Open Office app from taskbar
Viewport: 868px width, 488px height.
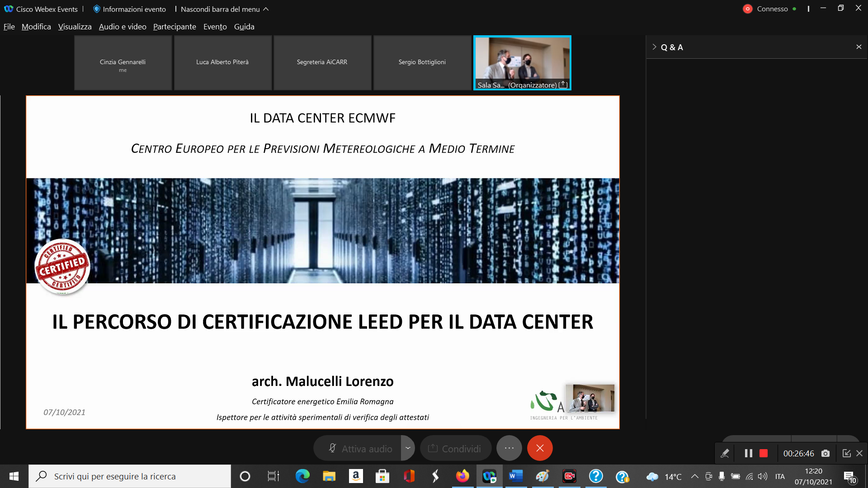[409, 476]
